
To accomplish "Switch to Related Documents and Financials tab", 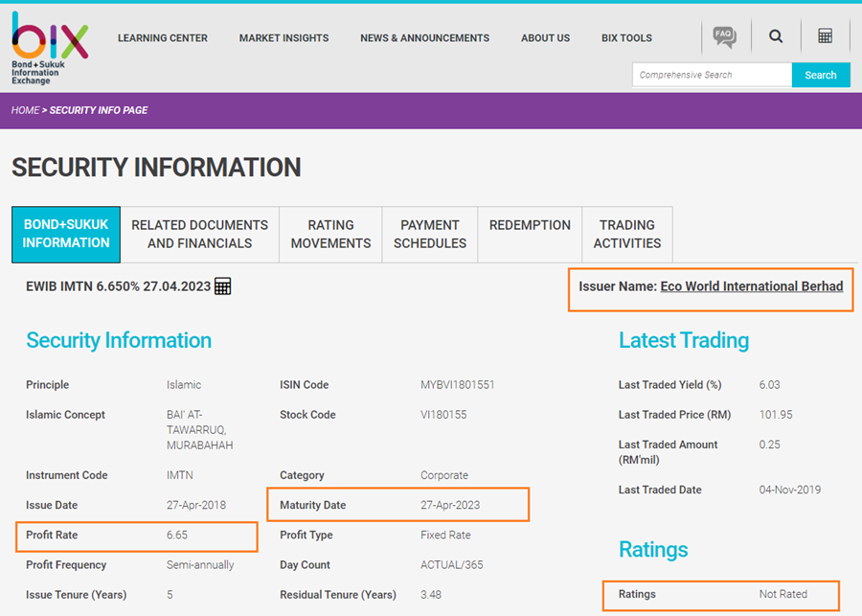I will (x=199, y=235).
